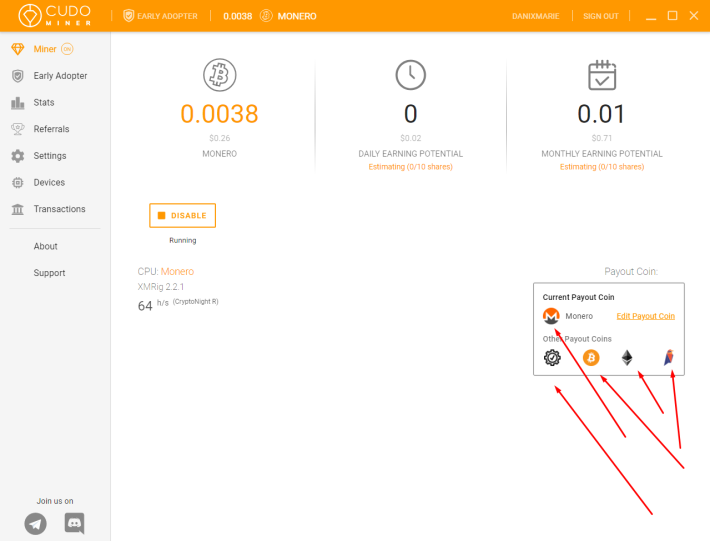Click the EARLY ADOPTER header label
Screen dimensions: 710x541
pyautogui.click(x=167, y=16)
